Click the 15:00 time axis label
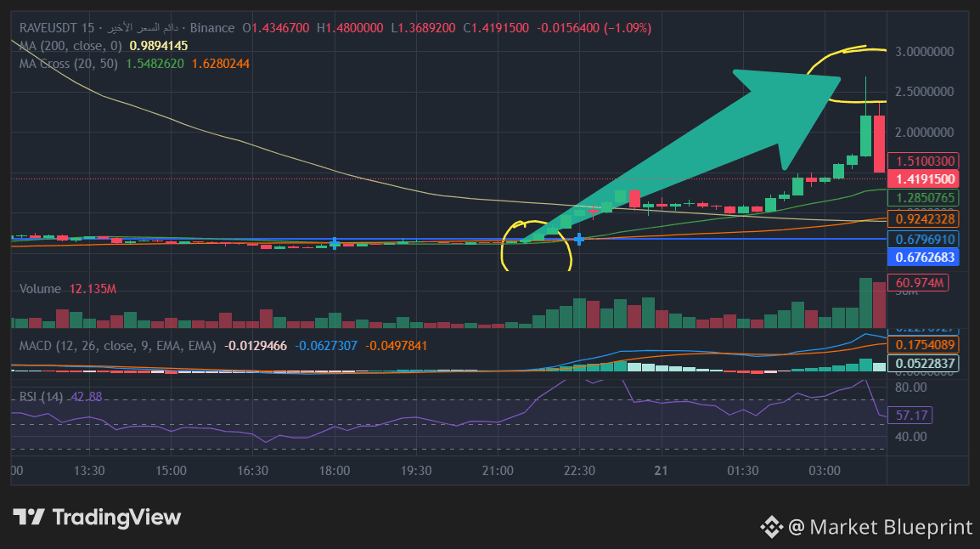The height and width of the screenshot is (549, 980). [x=172, y=471]
